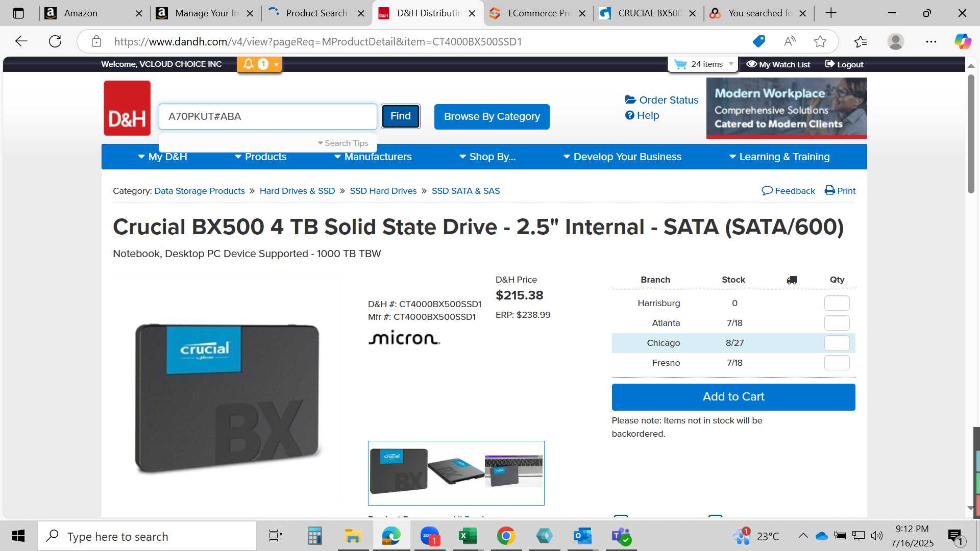This screenshot has width=980, height=551.
Task: Open Microsoft Teams from the taskbar
Action: coord(621,536)
